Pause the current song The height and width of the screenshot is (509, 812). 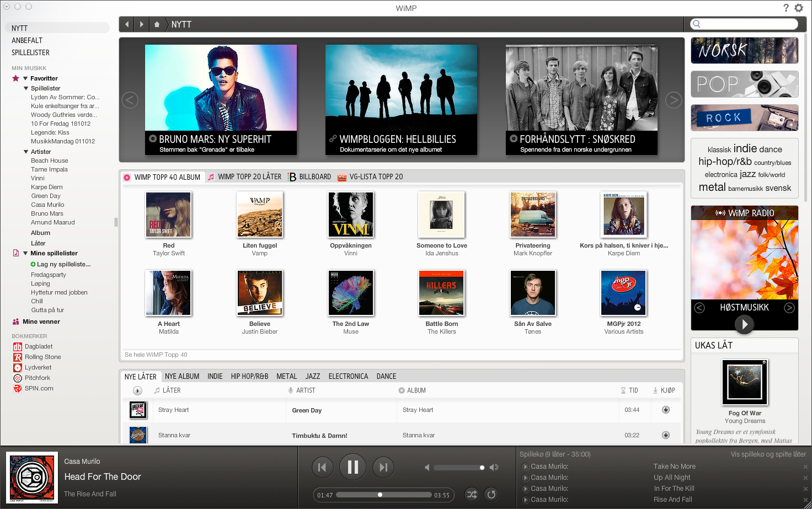[x=352, y=468]
